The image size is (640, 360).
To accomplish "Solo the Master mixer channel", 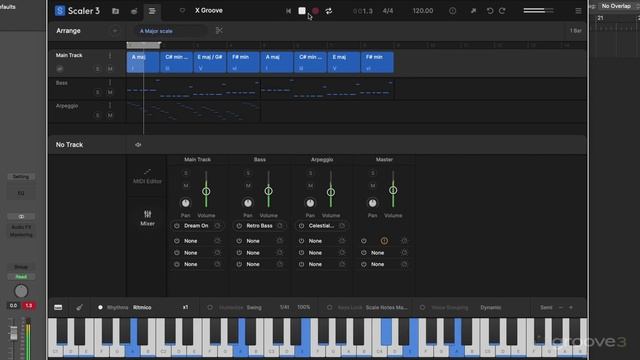I will tap(372, 173).
